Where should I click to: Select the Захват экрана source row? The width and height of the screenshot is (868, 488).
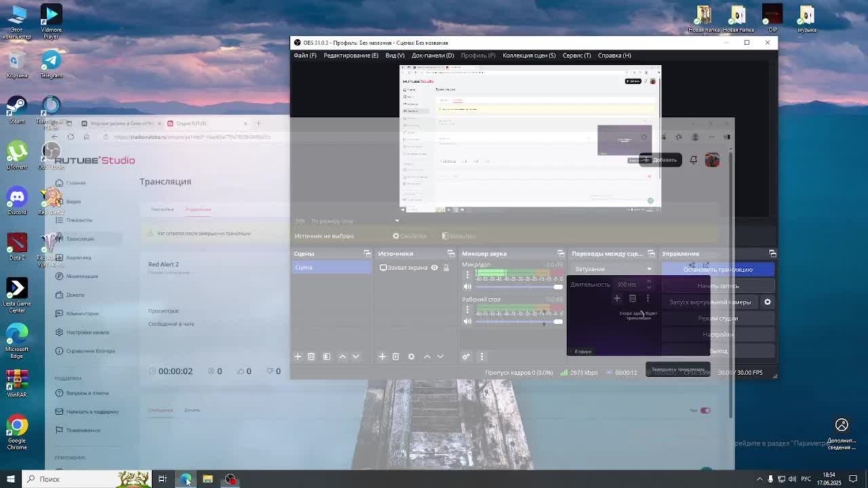click(x=414, y=268)
